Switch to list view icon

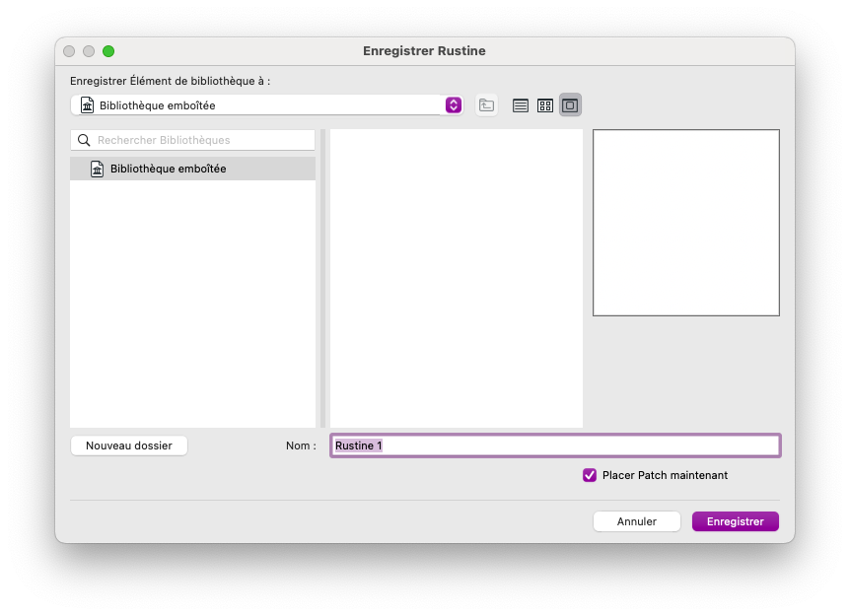(x=521, y=105)
